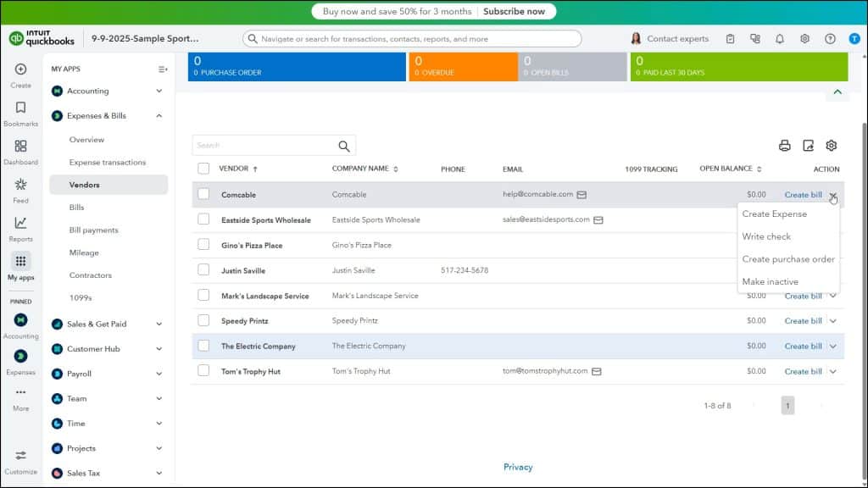Open Reports in the left rail
Viewport: 868px width, 488px height.
(x=20, y=223)
